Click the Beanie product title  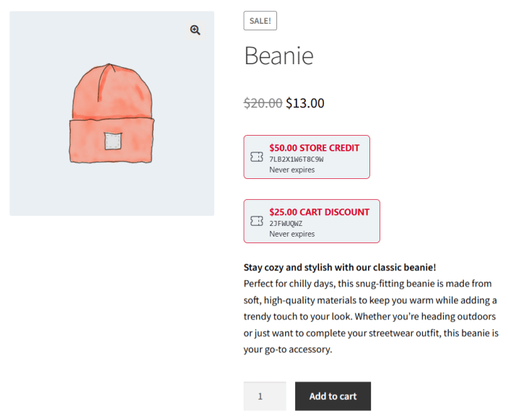(279, 56)
